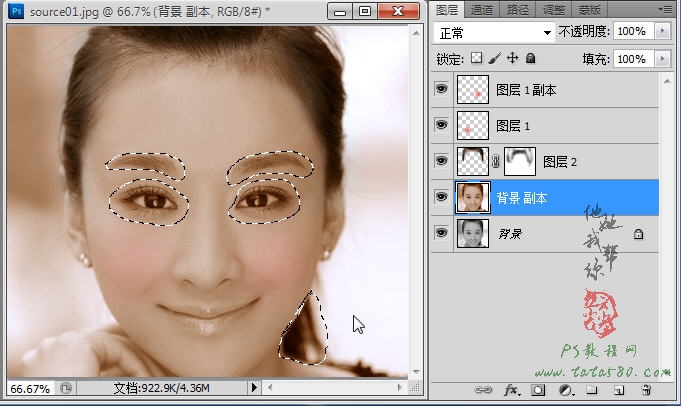681x406 pixels.
Task: Switch to 蒙版 masks tab
Action: pyautogui.click(x=590, y=10)
